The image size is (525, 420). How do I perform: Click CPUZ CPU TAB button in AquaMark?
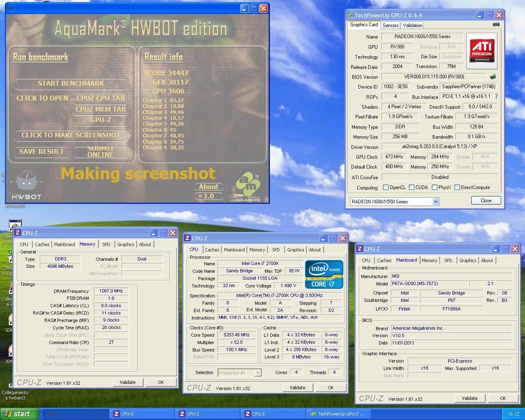pyautogui.click(x=100, y=98)
